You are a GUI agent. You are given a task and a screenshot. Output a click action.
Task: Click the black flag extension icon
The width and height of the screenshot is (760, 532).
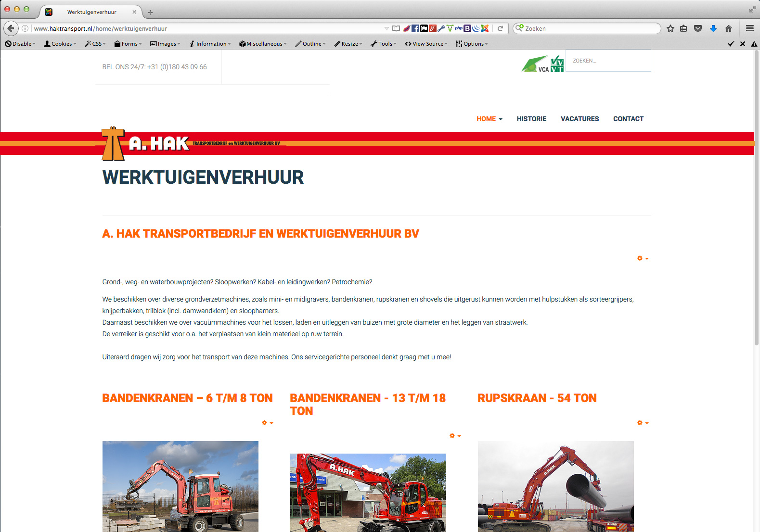[x=424, y=28]
